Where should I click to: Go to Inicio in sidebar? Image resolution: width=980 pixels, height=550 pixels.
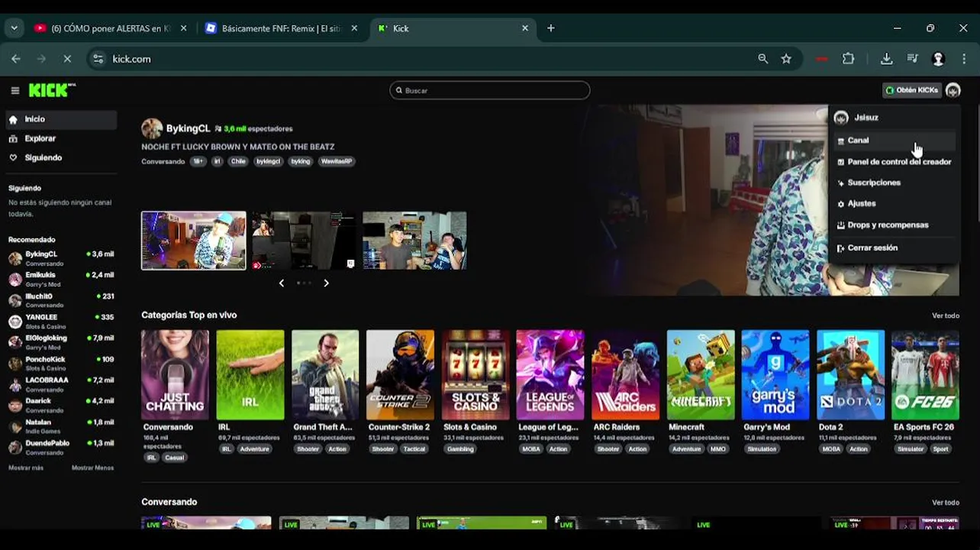(60, 119)
